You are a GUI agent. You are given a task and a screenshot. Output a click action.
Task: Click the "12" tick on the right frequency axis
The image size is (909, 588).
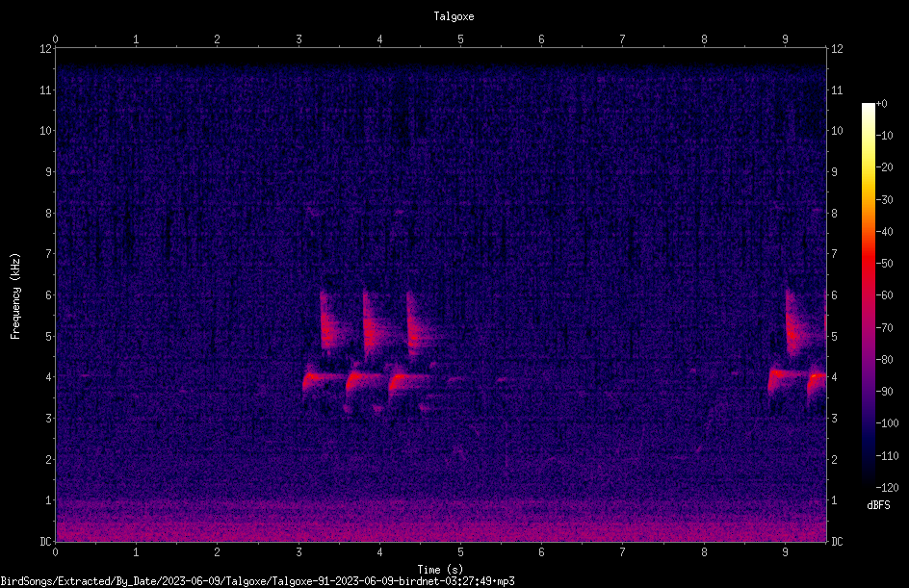point(837,49)
